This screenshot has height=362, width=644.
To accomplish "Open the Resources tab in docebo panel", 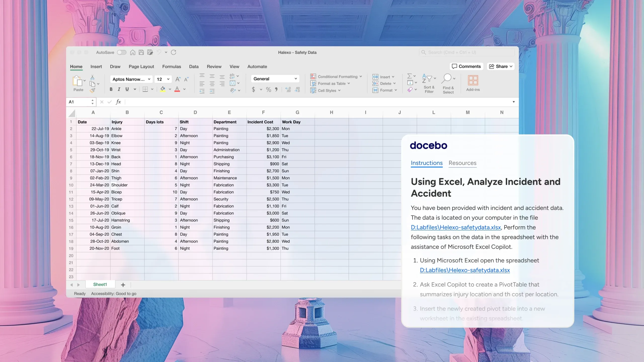I will click(462, 163).
